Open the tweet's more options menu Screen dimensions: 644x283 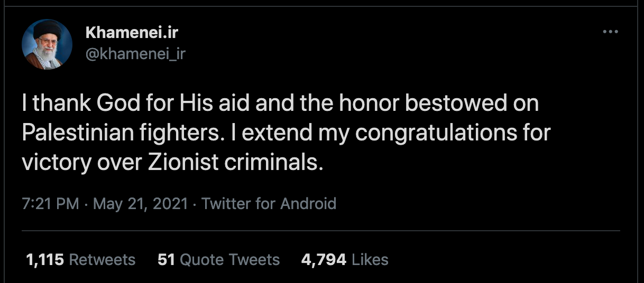pyautogui.click(x=610, y=32)
